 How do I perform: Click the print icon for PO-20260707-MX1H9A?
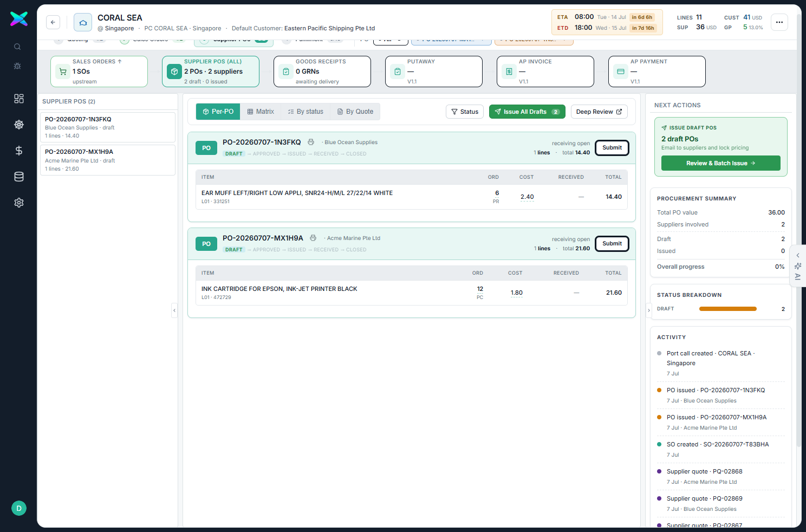313,238
